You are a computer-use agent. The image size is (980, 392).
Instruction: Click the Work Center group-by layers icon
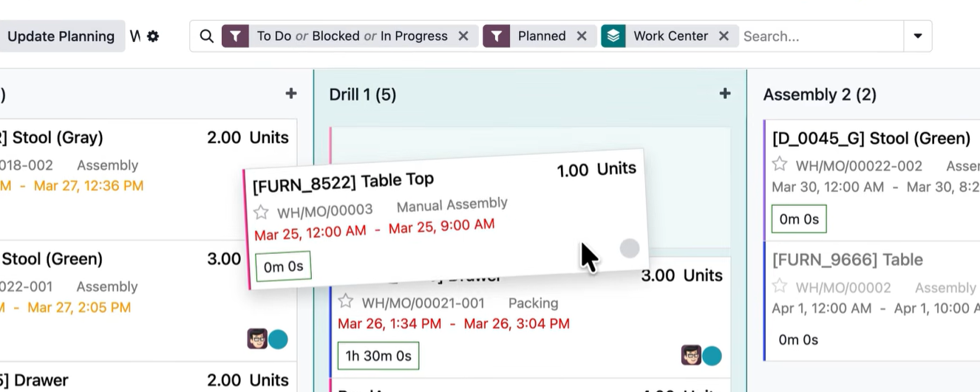pos(613,36)
